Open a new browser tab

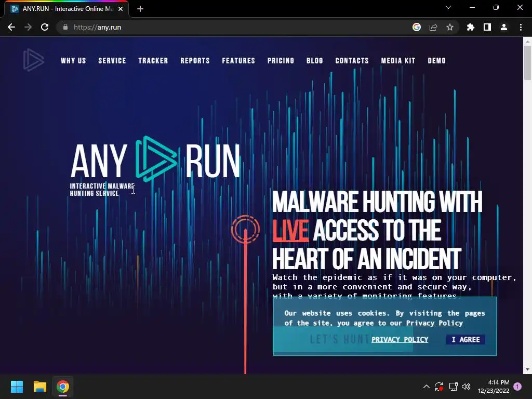(140, 9)
